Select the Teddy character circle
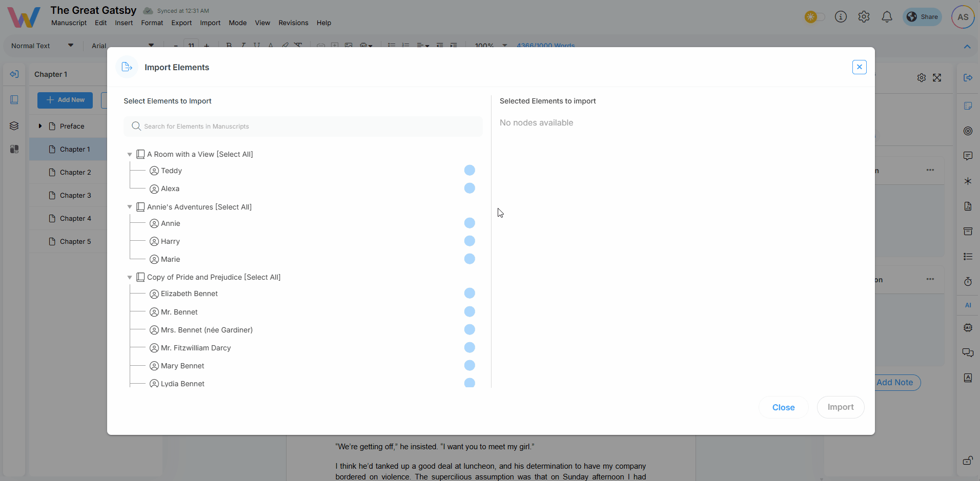 (469, 170)
